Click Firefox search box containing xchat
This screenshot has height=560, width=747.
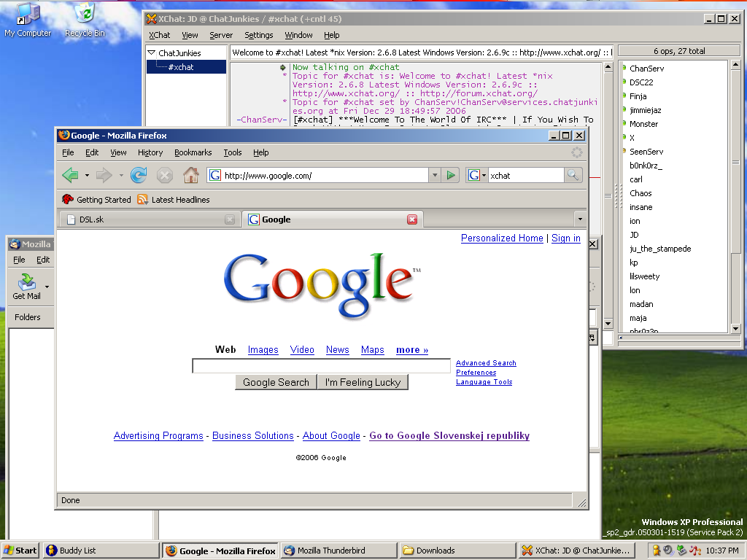[x=525, y=175]
